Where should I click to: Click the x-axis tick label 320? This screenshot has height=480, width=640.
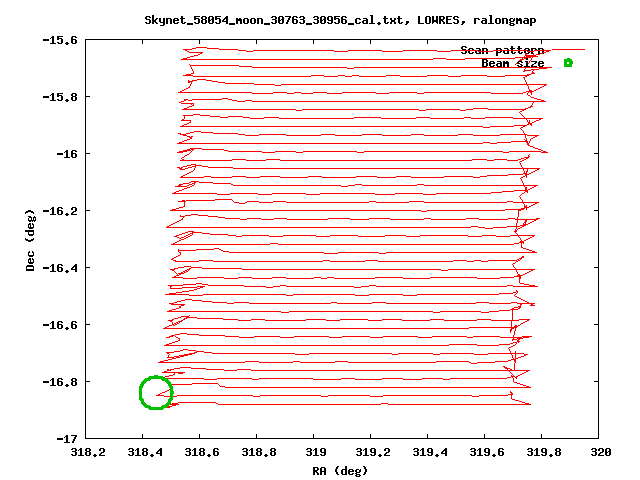[x=601, y=452]
